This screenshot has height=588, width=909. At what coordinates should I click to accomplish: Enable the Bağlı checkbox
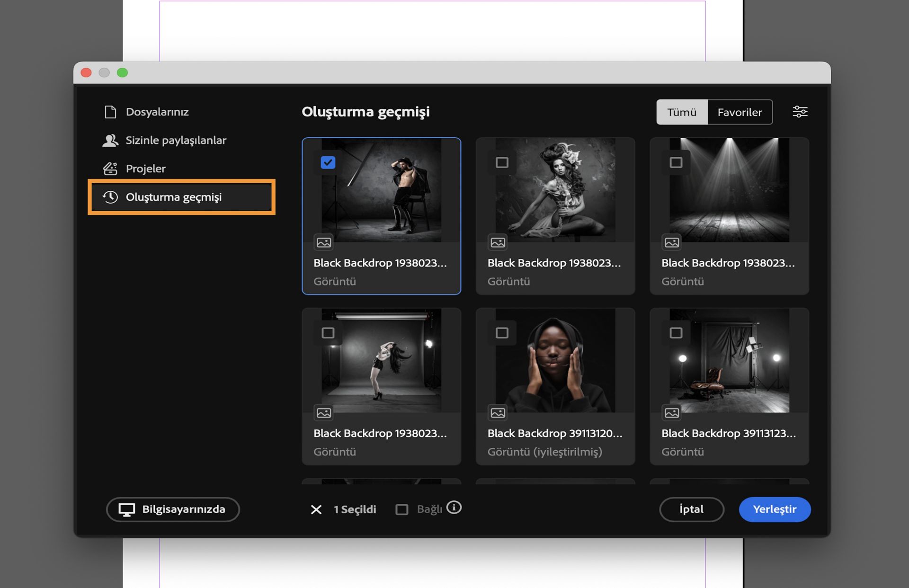pyautogui.click(x=401, y=509)
